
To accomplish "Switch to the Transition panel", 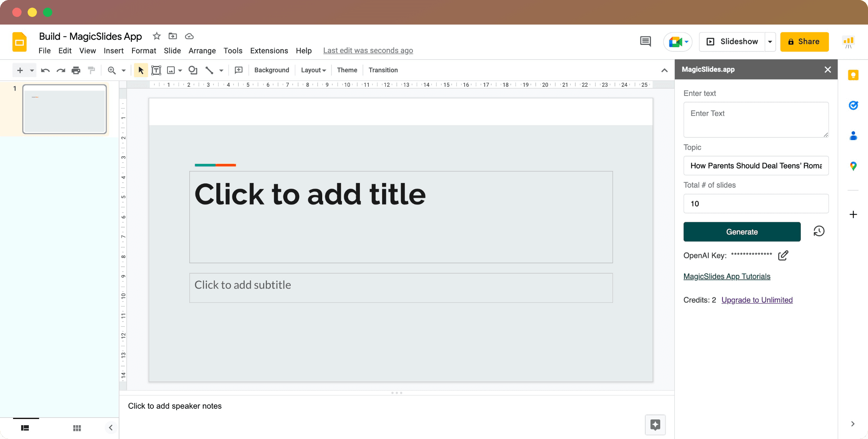I will click(383, 70).
